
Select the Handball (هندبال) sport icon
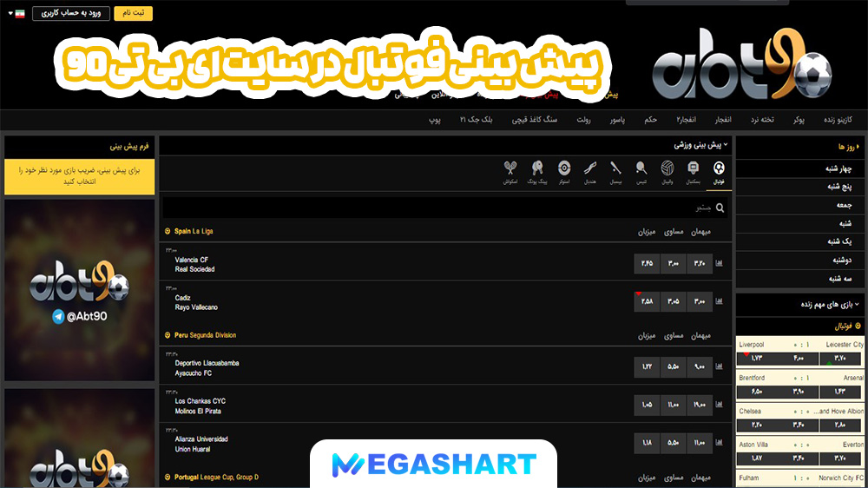590,173
